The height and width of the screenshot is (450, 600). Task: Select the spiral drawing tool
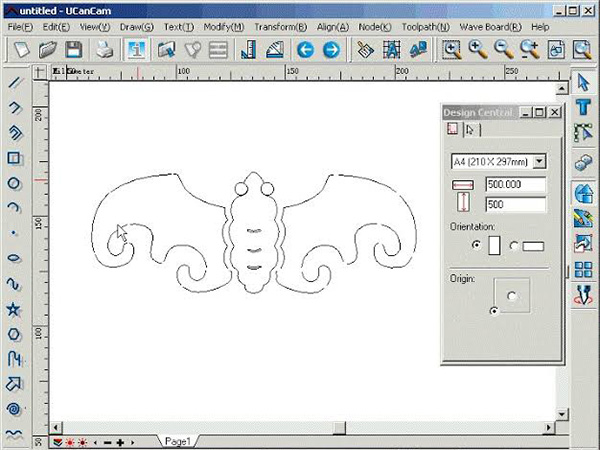14,409
